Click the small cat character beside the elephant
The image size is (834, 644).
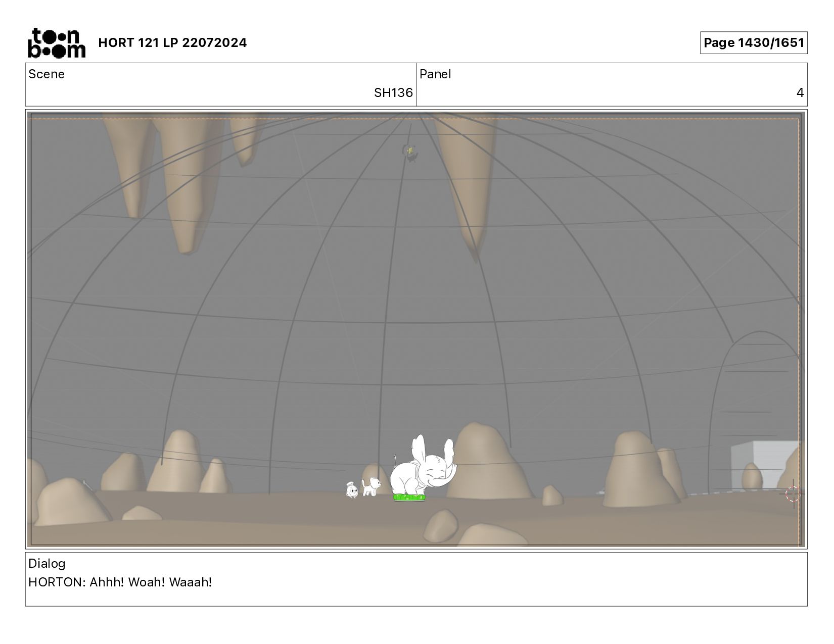(x=370, y=486)
